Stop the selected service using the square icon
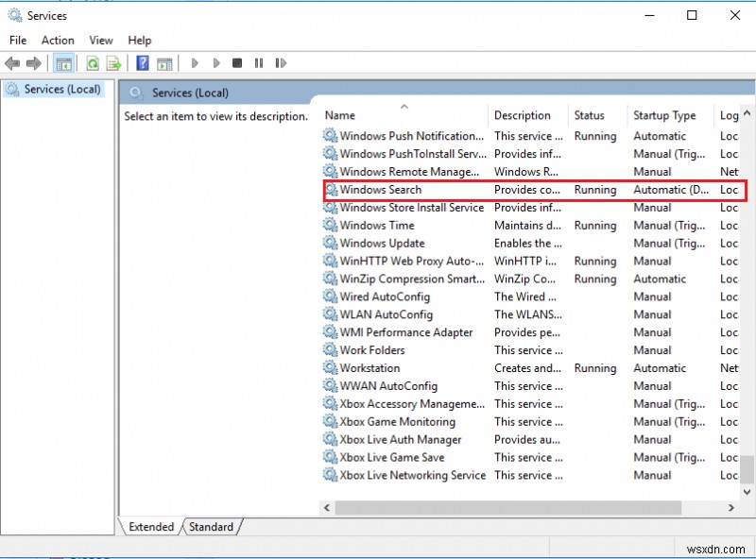 [x=239, y=63]
